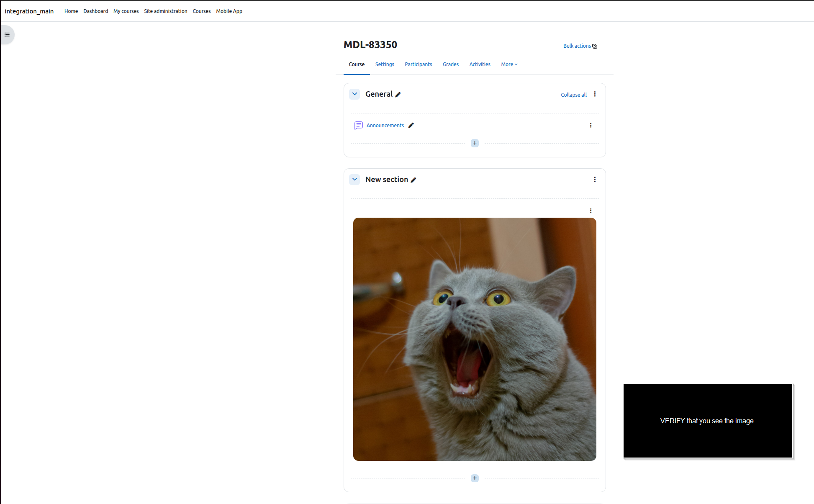Viewport: 814px width, 504px height.
Task: Open the Announcements forum link
Action: [x=385, y=126]
